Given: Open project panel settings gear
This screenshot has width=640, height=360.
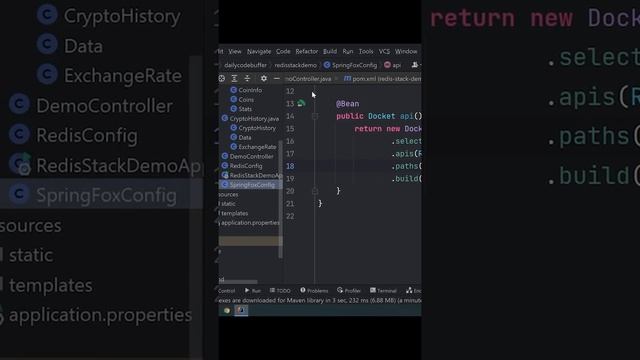Looking at the screenshot, I should 264,78.
